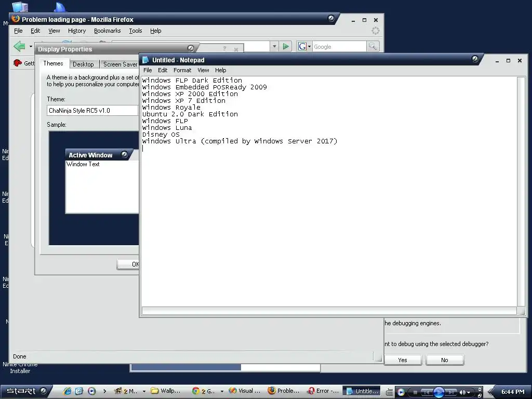The height and width of the screenshot is (399, 532).
Task: Open the Firefox View menu
Action: [x=54, y=31]
